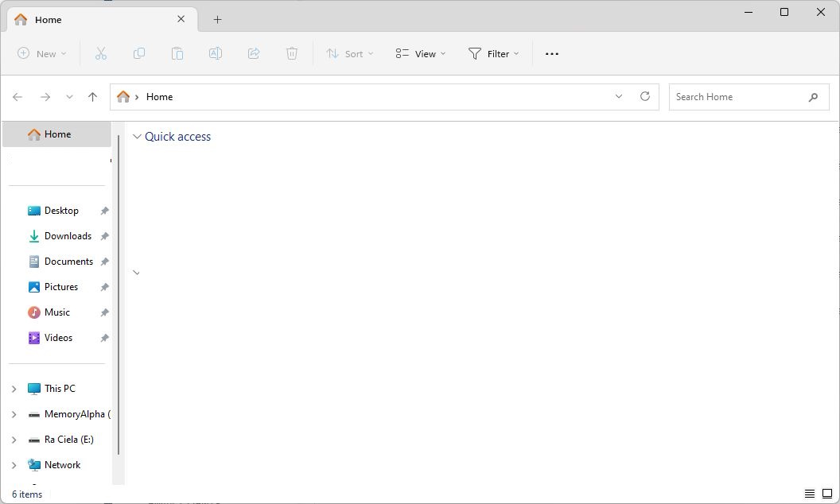
Task: Open the View options dropdown
Action: pos(420,53)
